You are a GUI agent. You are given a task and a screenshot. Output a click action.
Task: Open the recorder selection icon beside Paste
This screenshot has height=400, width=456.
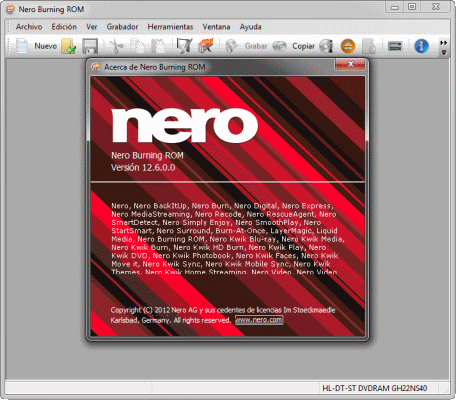pyautogui.click(x=184, y=46)
